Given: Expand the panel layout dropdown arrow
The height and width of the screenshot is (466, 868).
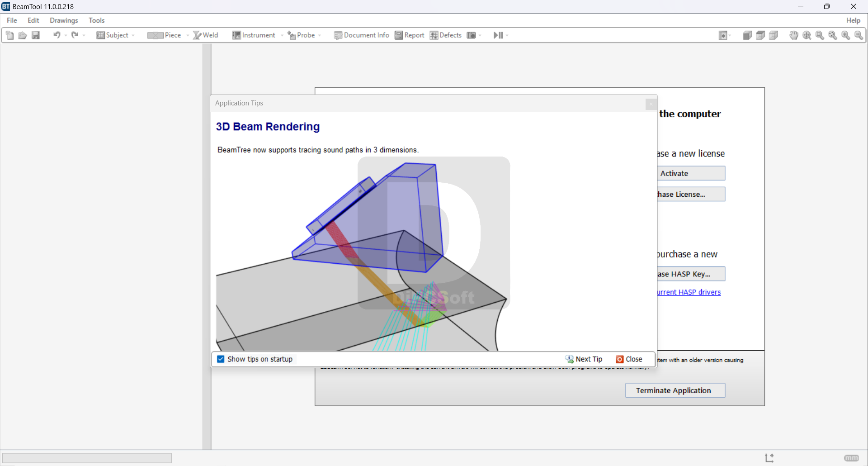Looking at the screenshot, I should coord(730,35).
